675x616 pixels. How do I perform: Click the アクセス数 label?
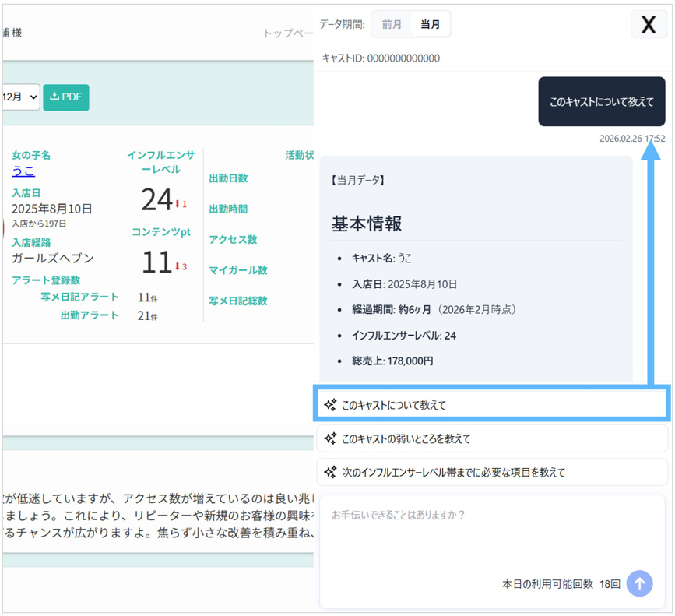pos(233,240)
